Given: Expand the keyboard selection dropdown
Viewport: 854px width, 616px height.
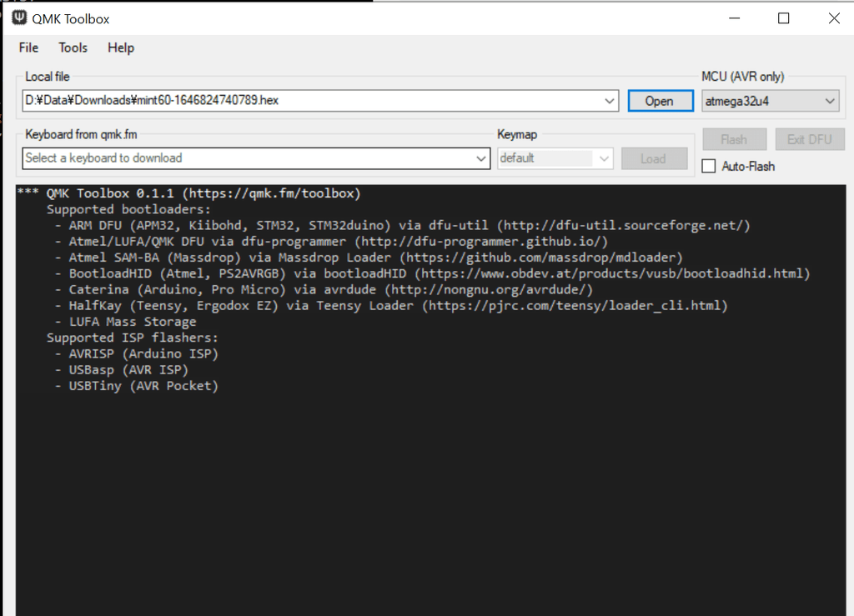Looking at the screenshot, I should coord(481,158).
